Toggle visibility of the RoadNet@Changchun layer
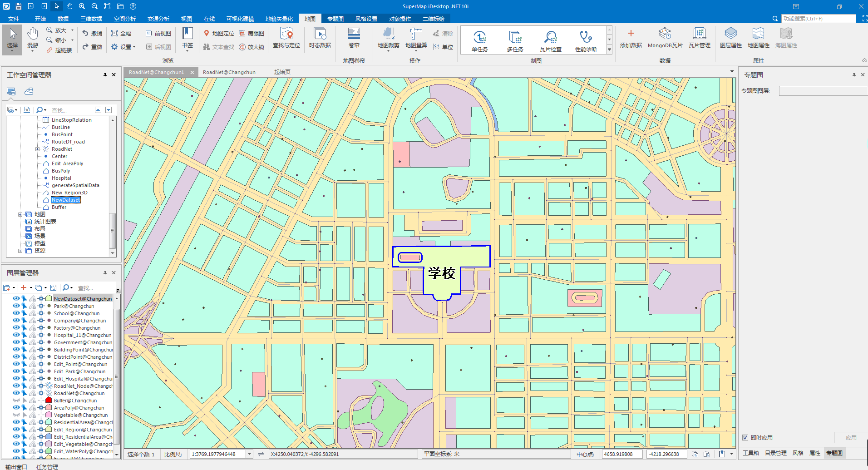 [x=16, y=393]
